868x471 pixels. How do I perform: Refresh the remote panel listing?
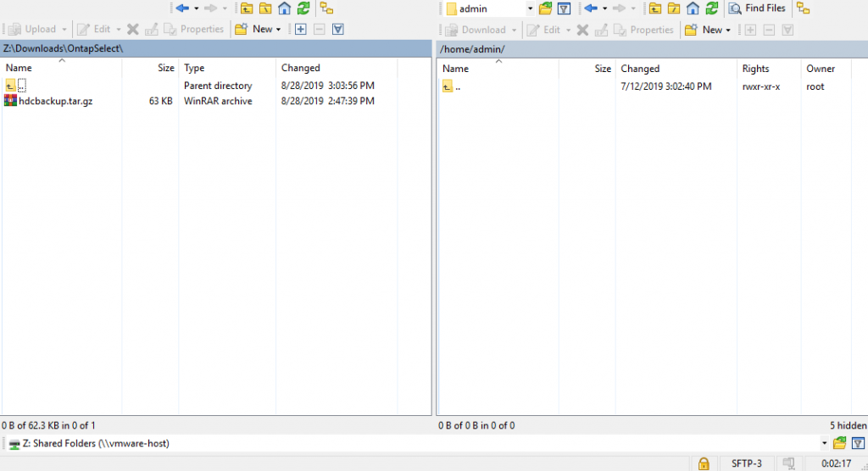(712, 8)
